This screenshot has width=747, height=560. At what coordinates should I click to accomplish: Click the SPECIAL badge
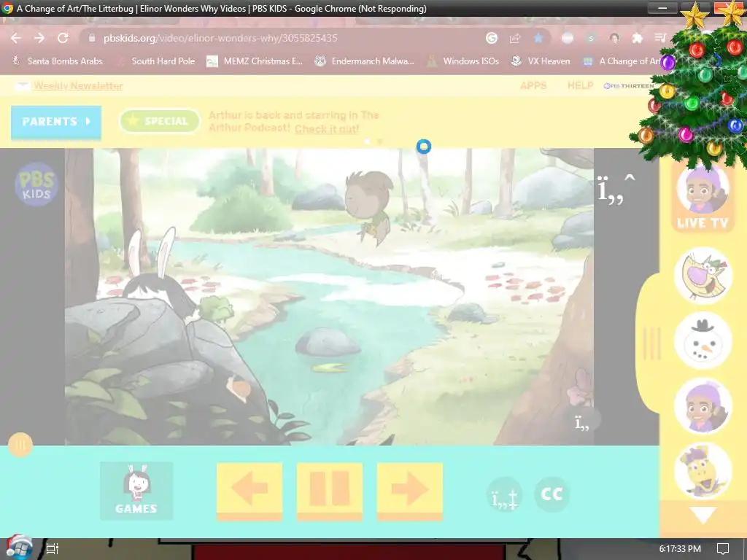(159, 122)
